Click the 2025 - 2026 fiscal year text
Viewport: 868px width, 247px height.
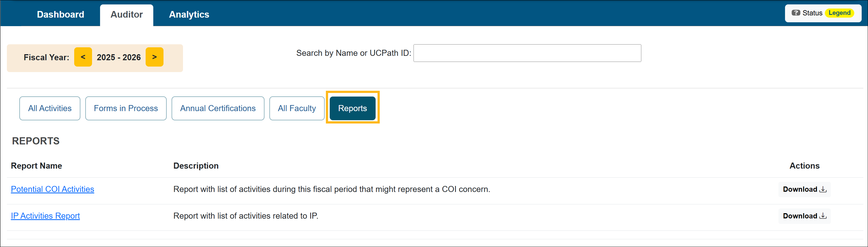tap(119, 57)
